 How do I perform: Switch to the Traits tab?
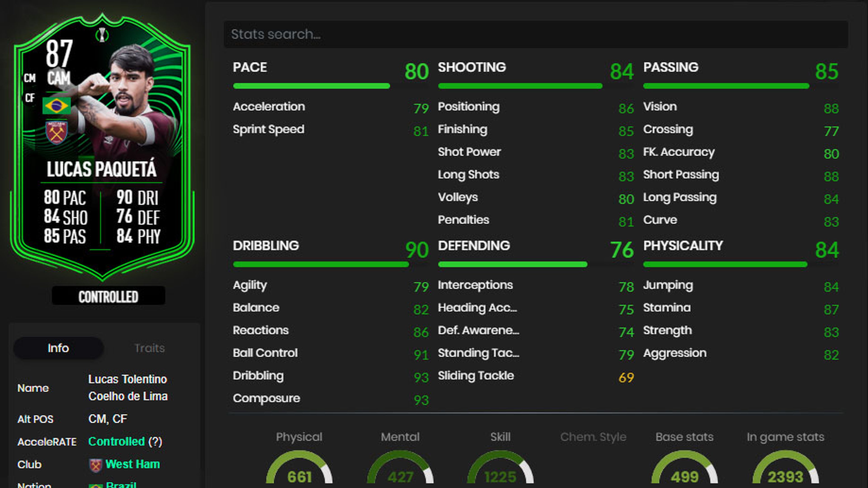(149, 348)
